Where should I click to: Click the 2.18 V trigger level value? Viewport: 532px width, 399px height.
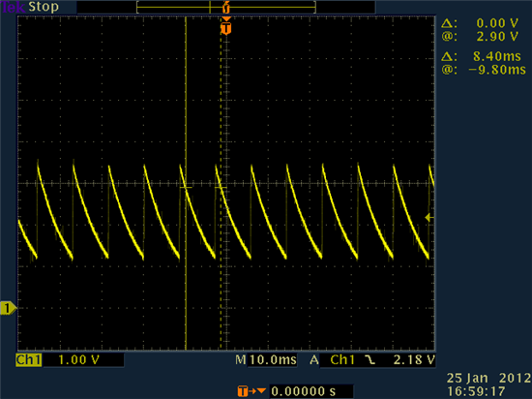[x=414, y=360]
